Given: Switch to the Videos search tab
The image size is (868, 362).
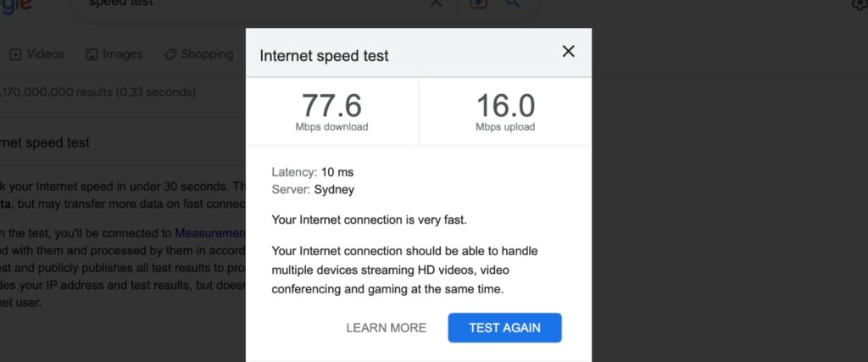Looking at the screenshot, I should [45, 54].
